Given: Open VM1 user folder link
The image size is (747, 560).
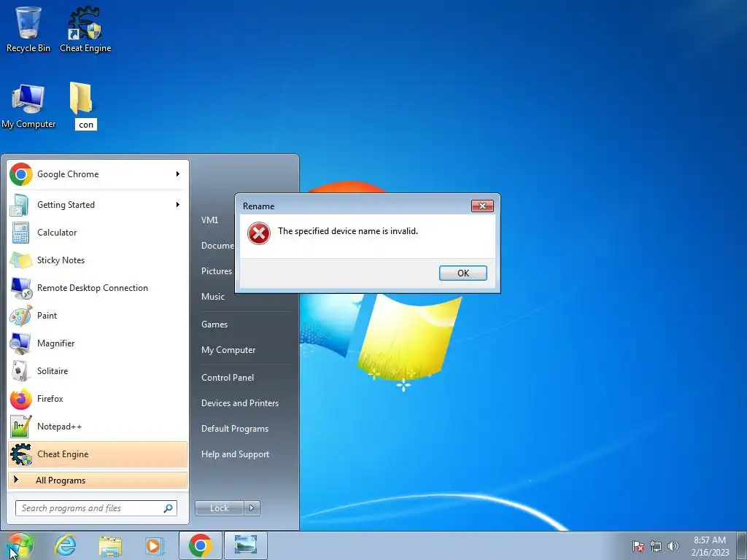Looking at the screenshot, I should tap(209, 220).
